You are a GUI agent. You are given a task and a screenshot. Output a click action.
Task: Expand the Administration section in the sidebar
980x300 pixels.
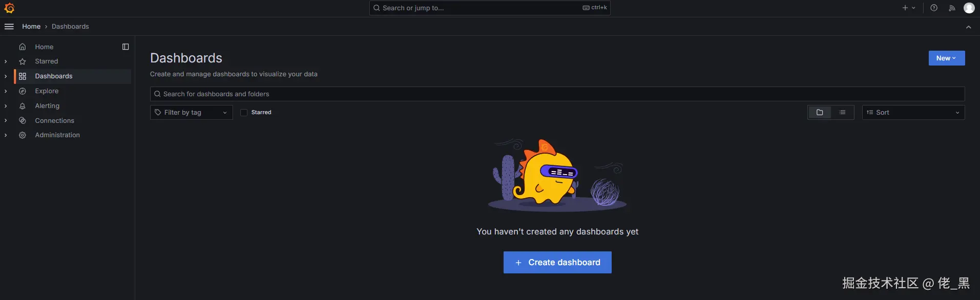click(x=6, y=135)
